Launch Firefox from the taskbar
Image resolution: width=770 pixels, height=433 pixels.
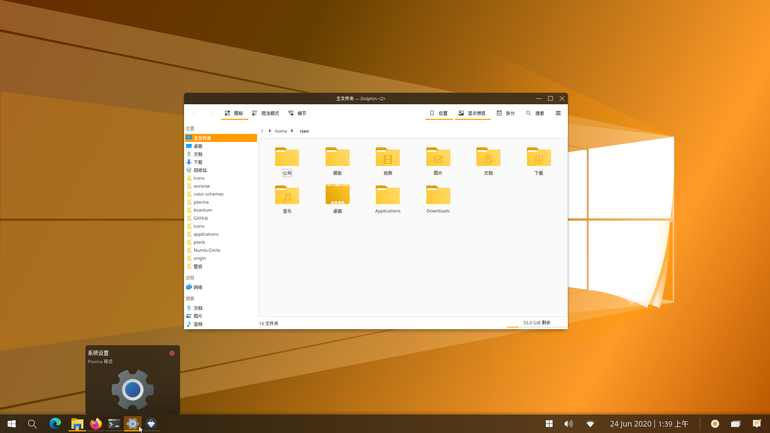(x=96, y=424)
